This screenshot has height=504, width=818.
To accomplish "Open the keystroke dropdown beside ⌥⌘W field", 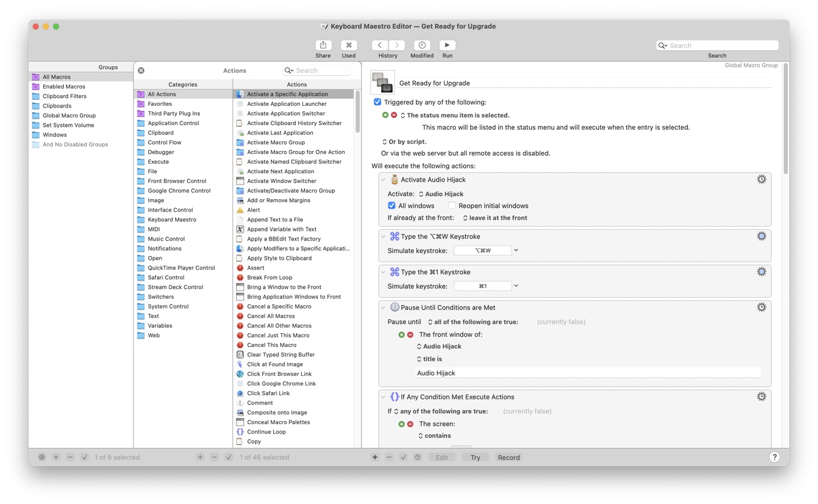I will click(515, 250).
